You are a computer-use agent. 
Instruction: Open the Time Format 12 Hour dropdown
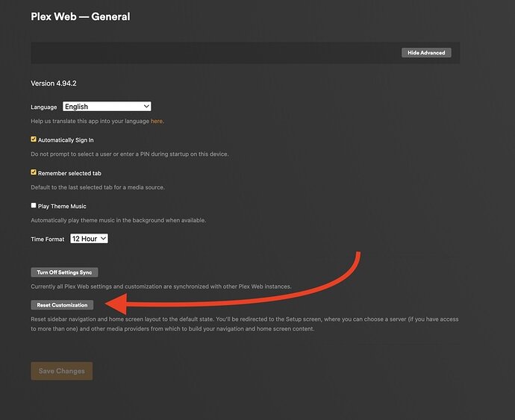pyautogui.click(x=89, y=239)
